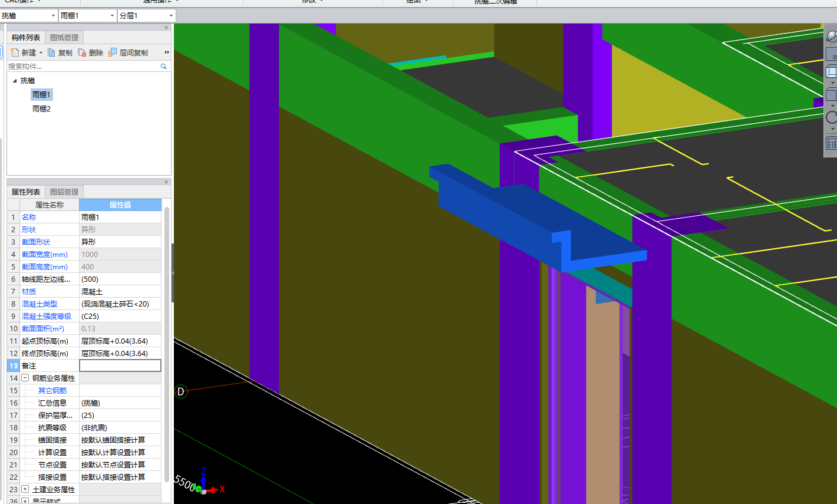Click the 删除 delete component button
Image resolution: width=837 pixels, height=504 pixels.
[x=91, y=52]
